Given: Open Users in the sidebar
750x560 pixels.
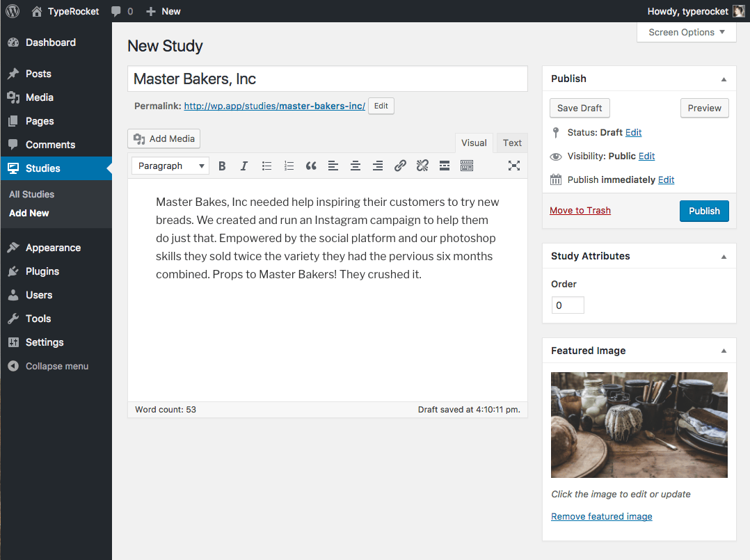Looking at the screenshot, I should click(56, 295).
